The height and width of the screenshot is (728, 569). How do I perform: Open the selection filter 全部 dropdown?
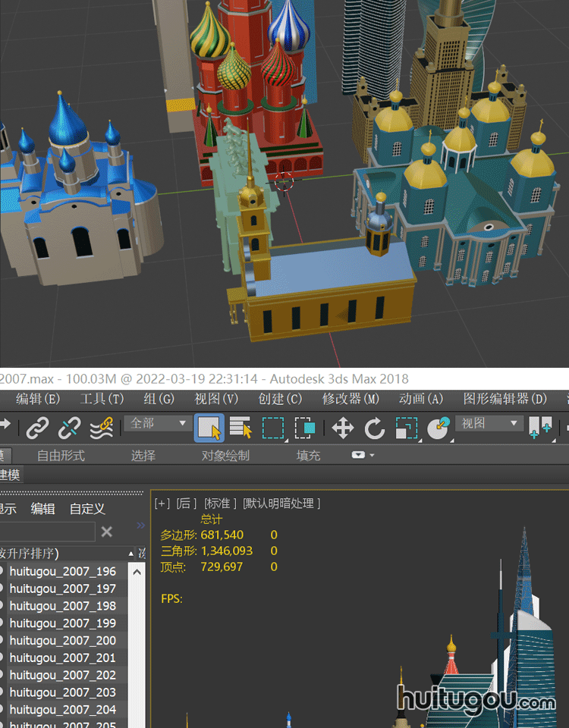click(158, 423)
